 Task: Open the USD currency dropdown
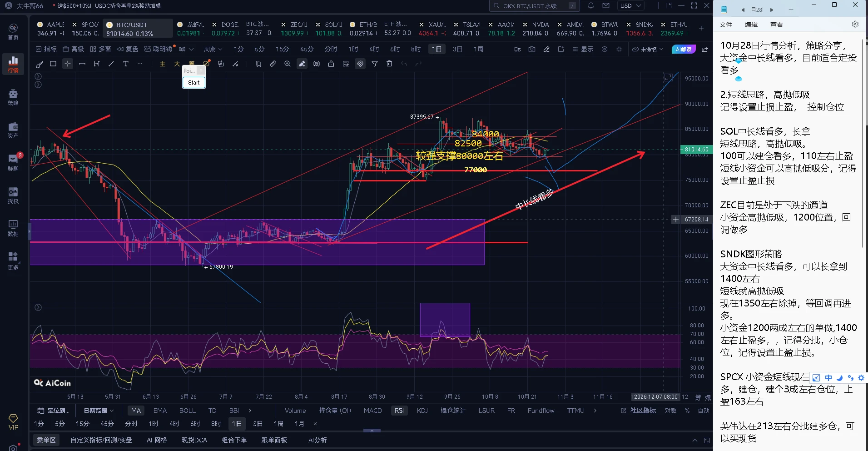click(631, 5)
